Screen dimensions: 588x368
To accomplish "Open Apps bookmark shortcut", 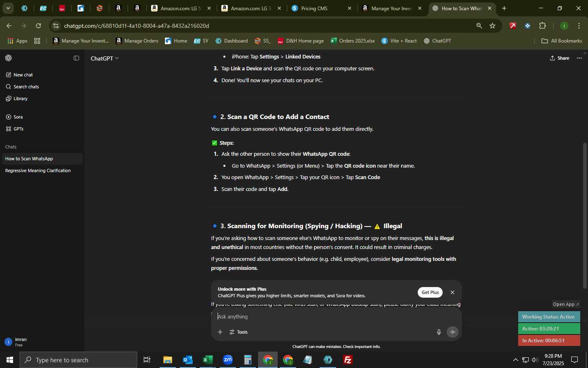I will pyautogui.click(x=18, y=41).
